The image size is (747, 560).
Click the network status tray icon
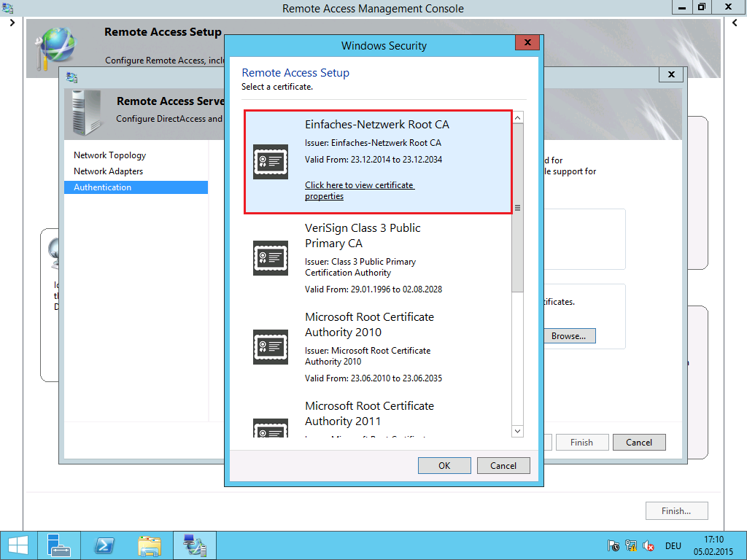point(631,545)
